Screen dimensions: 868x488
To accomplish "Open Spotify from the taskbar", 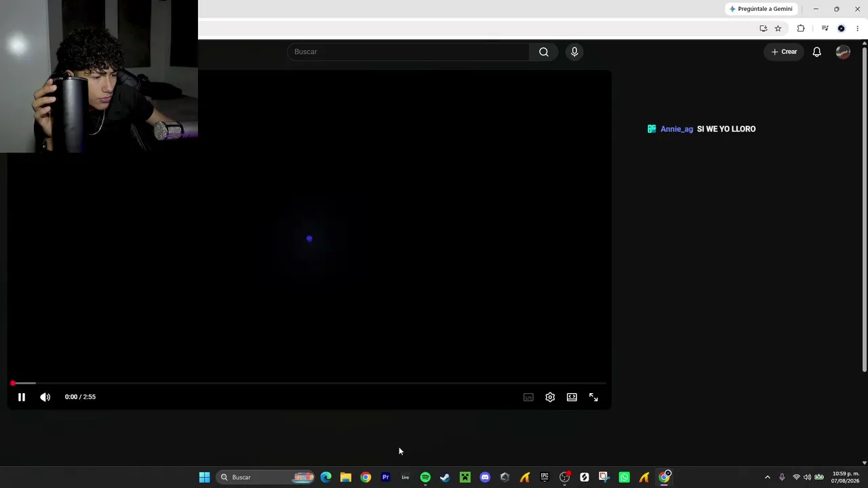I will (425, 477).
